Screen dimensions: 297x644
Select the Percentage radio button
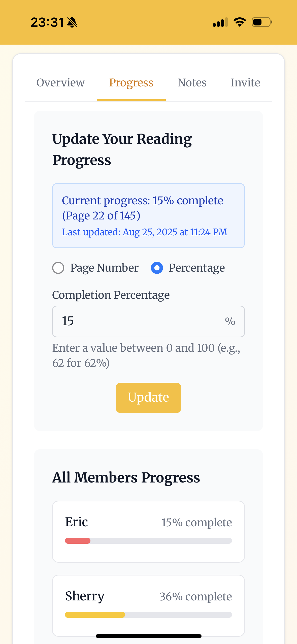[x=157, y=268]
